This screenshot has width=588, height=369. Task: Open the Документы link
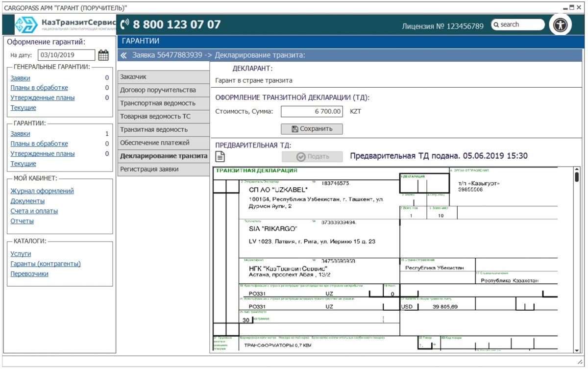(x=27, y=201)
